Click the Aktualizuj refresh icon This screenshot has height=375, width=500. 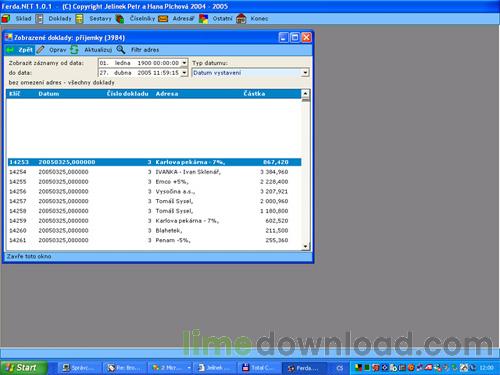[74, 50]
